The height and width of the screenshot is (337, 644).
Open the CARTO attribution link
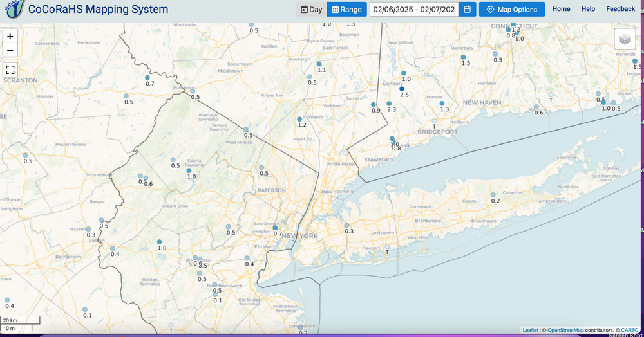[630, 330]
